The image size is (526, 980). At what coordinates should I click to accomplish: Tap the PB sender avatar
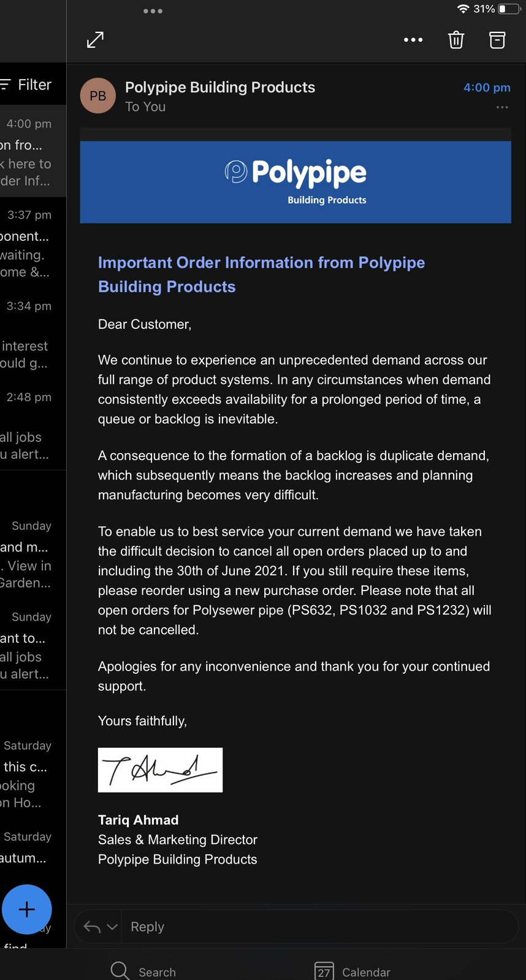(x=98, y=96)
